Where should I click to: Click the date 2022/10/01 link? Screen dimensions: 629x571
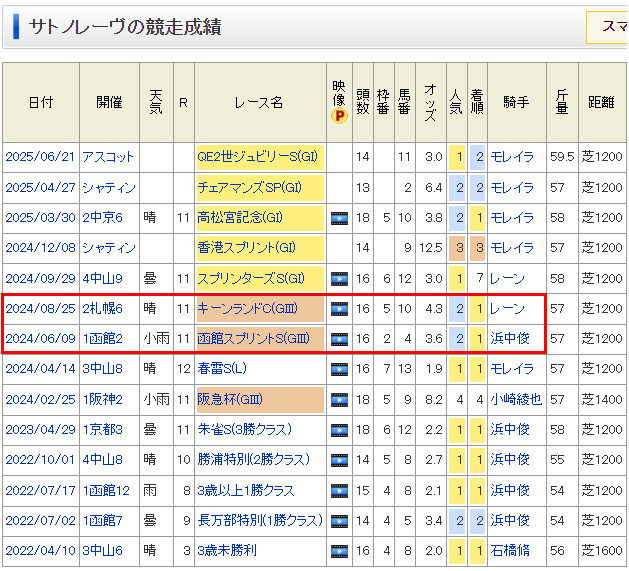tap(40, 459)
